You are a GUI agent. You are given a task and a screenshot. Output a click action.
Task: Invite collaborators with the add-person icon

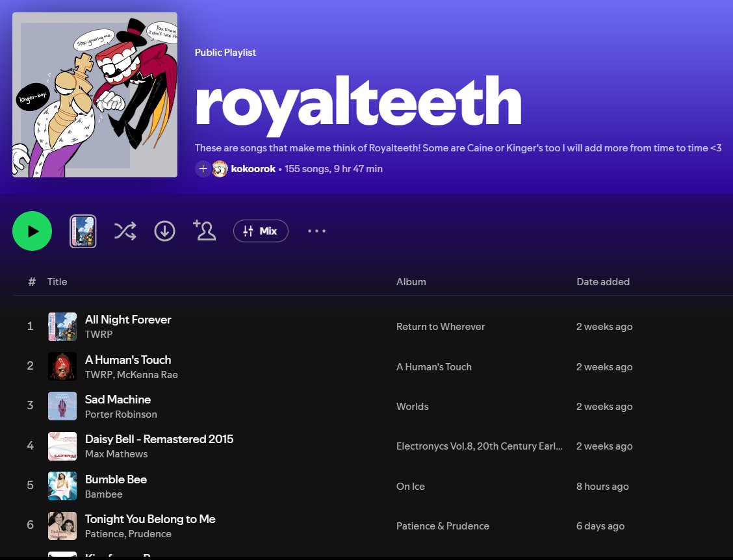pyautogui.click(x=204, y=231)
